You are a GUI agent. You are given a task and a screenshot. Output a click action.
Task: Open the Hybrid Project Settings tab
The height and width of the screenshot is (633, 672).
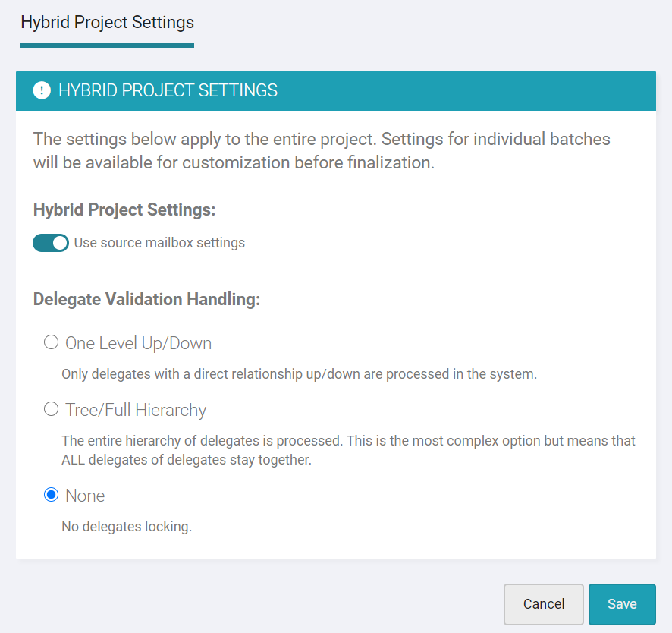(x=107, y=22)
